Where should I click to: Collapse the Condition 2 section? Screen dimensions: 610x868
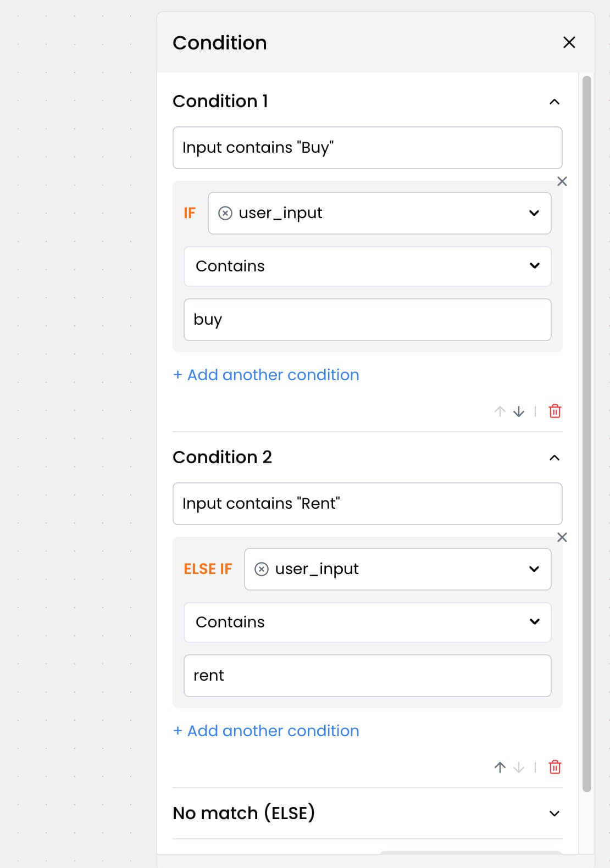pos(554,458)
